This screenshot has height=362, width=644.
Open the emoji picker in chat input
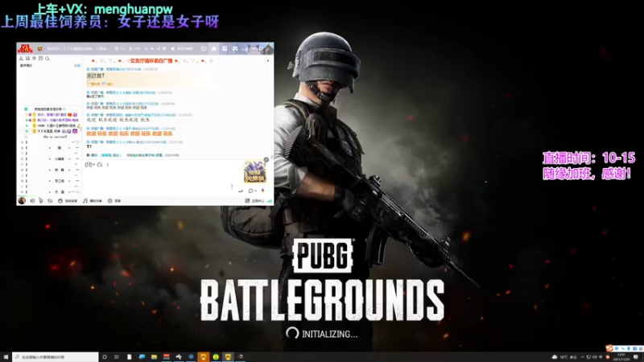click(89, 165)
